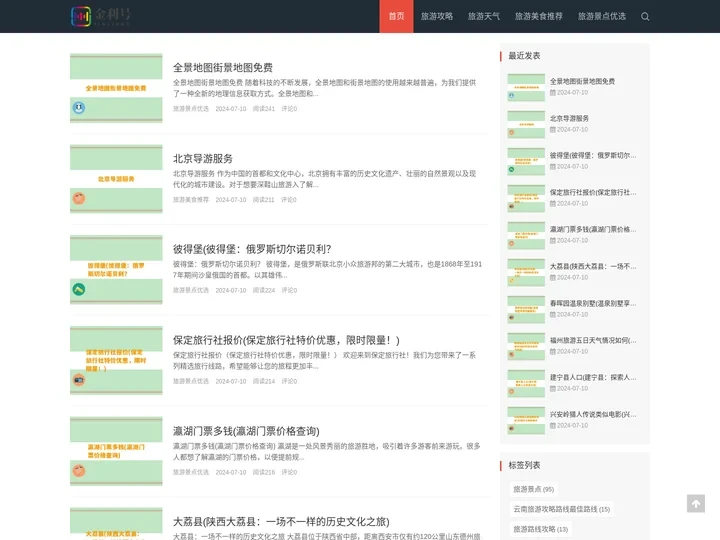Viewport: 720px width, 540px height.
Task: Click the large thumbnail for 全景地图街景地图免费
Action: tap(116, 88)
